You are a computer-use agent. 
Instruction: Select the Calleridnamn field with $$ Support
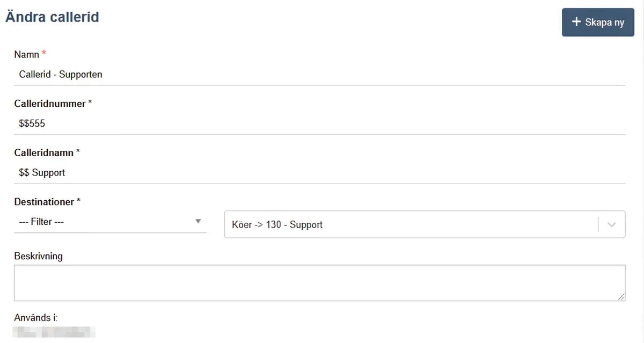[319, 173]
